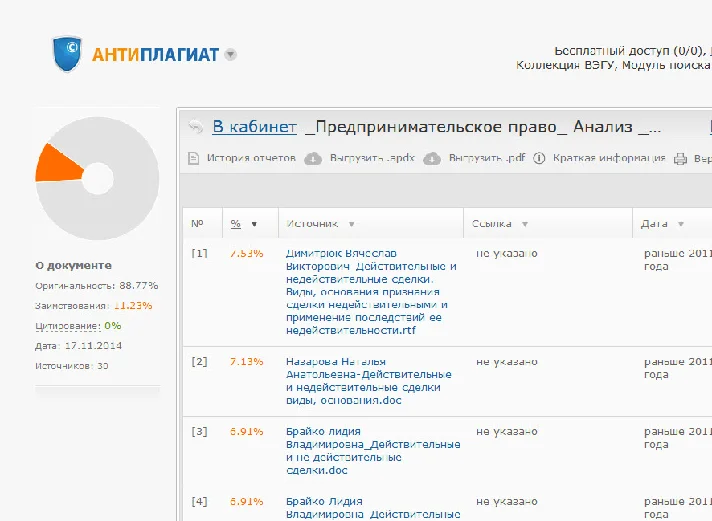Open the Ссылка column filter arrow
The width and height of the screenshot is (712, 521).
[525, 224]
